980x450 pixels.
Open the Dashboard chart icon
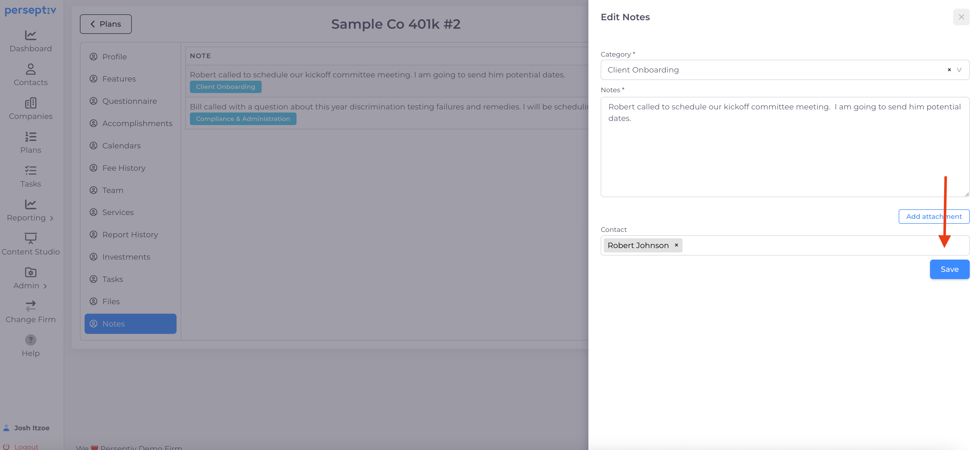30,35
